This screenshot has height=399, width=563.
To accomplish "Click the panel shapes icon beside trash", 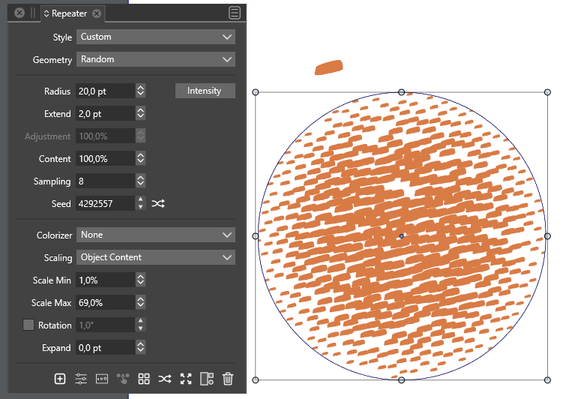I will [207, 379].
